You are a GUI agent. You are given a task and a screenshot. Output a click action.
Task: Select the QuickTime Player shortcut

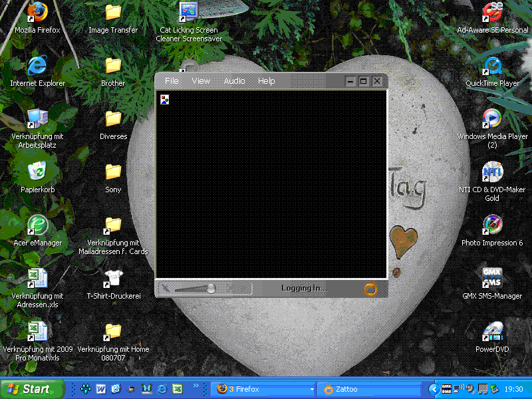[x=492, y=66]
